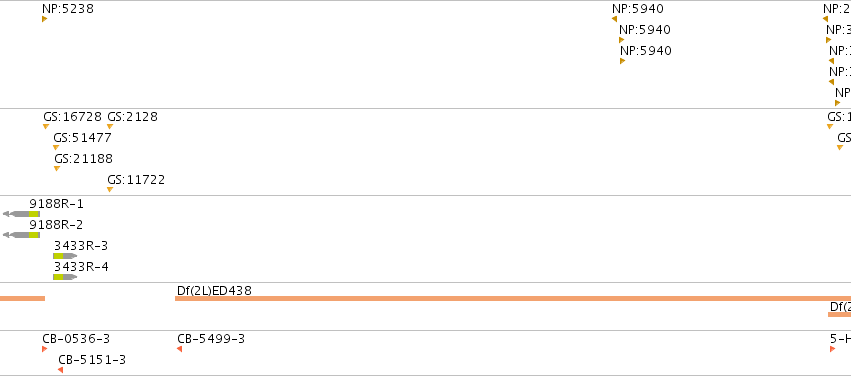Open the NP:5238 label
Screen dimensions: 851x376
(68, 9)
